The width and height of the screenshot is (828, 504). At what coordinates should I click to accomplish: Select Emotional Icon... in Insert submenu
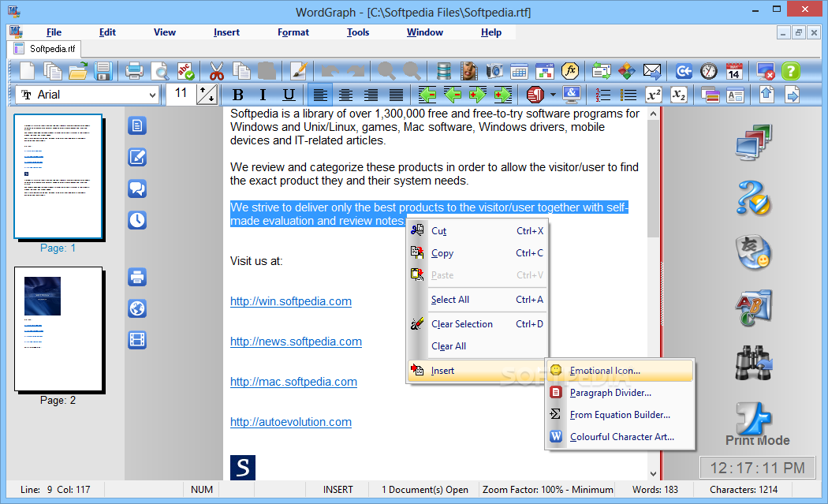pyautogui.click(x=620, y=371)
